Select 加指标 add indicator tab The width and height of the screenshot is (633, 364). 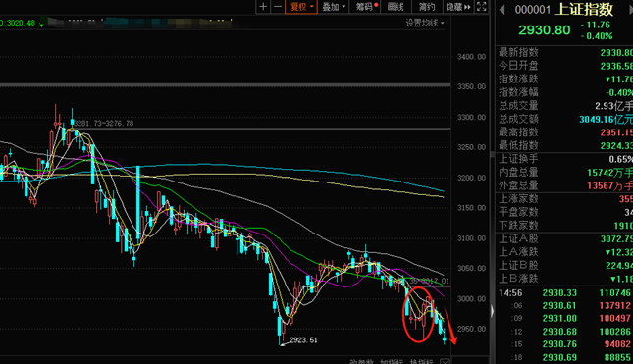click(x=392, y=362)
